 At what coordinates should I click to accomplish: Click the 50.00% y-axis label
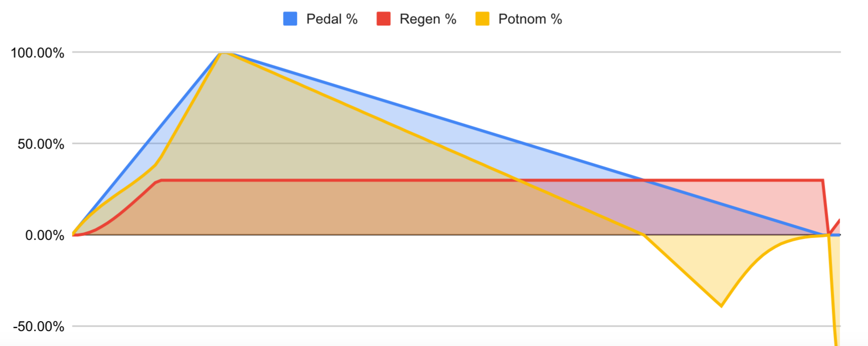pos(41,144)
